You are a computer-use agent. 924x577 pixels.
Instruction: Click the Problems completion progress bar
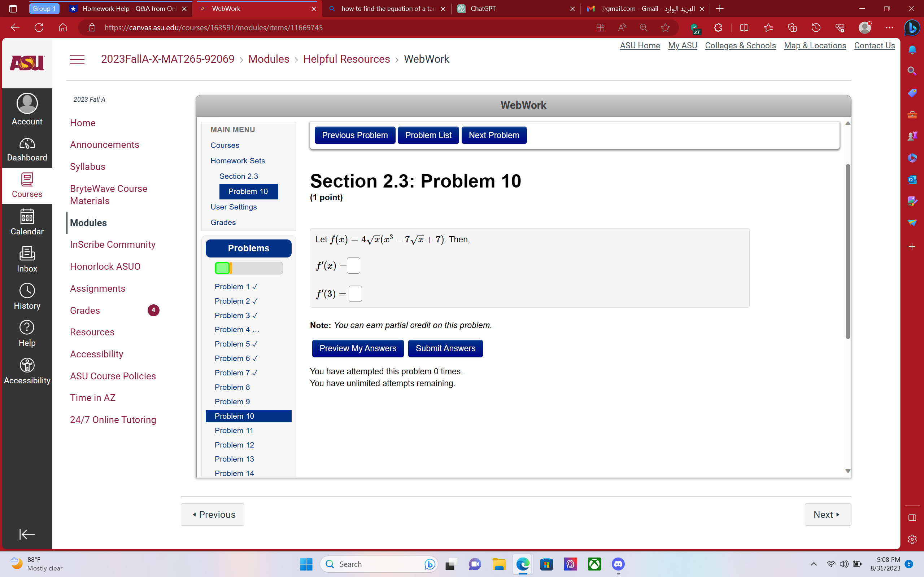tap(248, 268)
